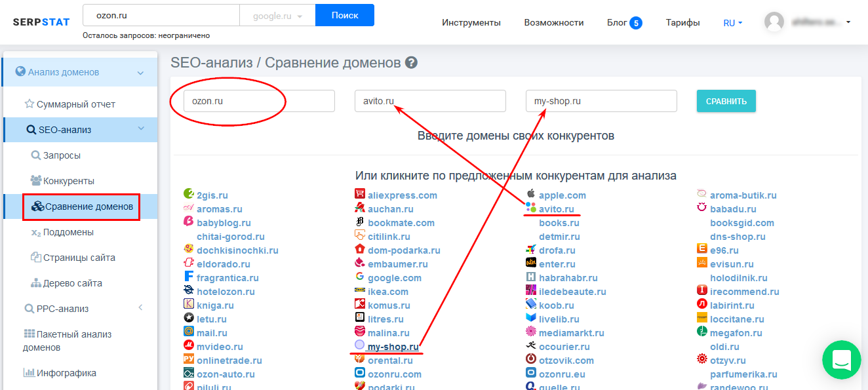The width and height of the screenshot is (868, 390).
Task: Open Конкуренты in the sidebar
Action: tap(68, 181)
